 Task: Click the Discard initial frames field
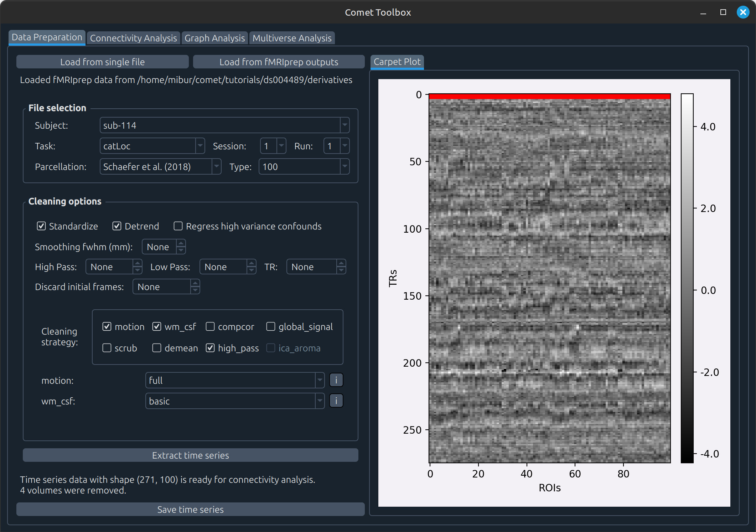(166, 287)
